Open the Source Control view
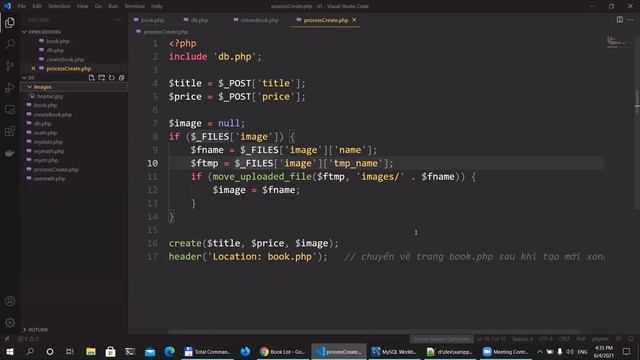 click(10, 66)
